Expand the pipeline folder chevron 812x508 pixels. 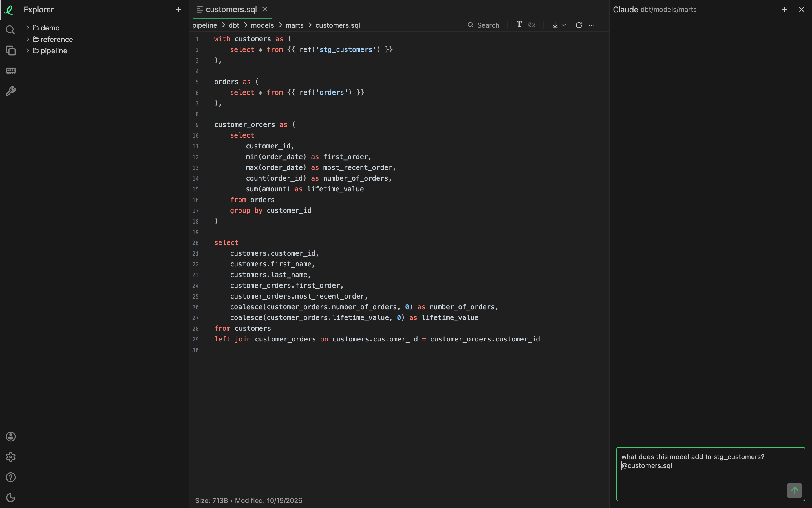(x=28, y=51)
